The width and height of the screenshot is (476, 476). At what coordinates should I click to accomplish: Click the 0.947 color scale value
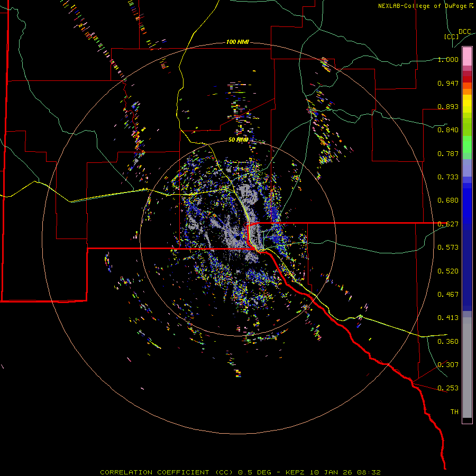click(448, 83)
